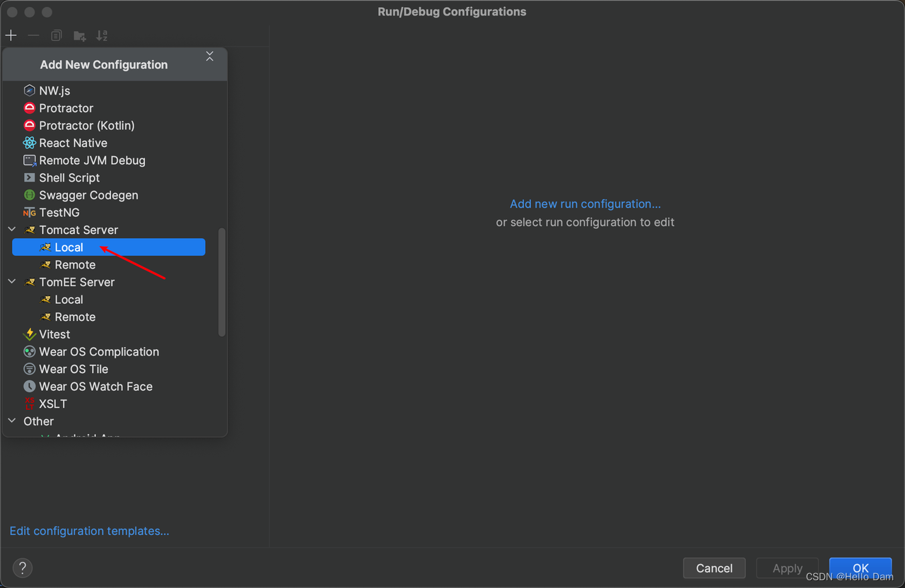Select the Shell Script terminal icon
Image resolution: width=905 pixels, height=588 pixels.
coord(29,177)
